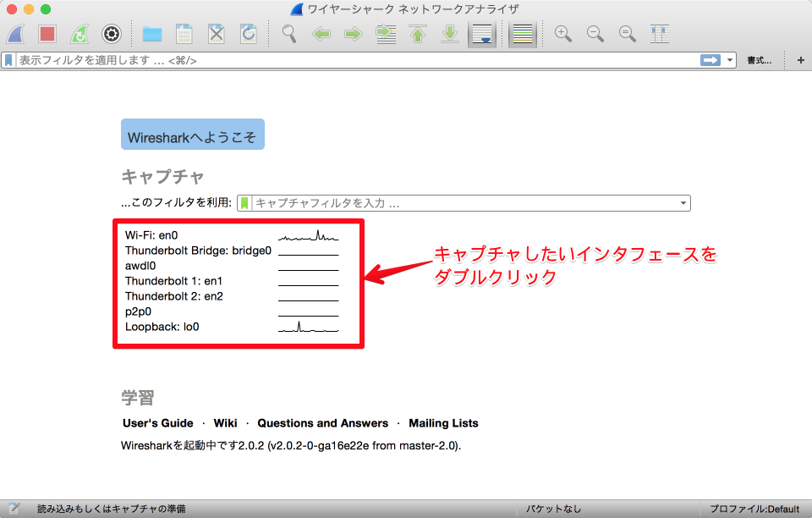Toggle packet colorization rules
Viewport: 812px width, 518px height.
tap(522, 34)
